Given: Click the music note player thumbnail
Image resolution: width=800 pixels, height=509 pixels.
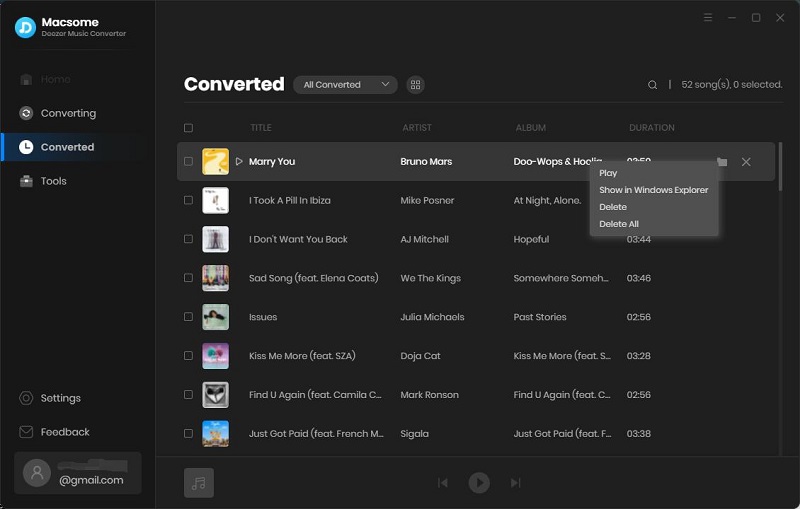Looking at the screenshot, I should (x=199, y=482).
